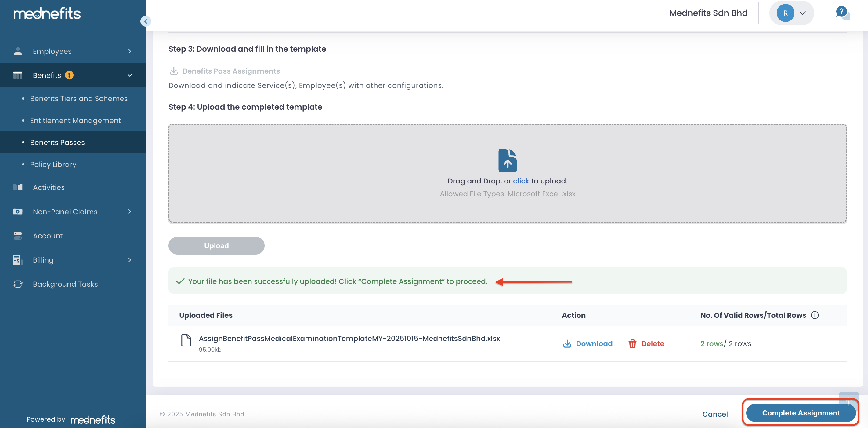Expand the Non-Panel Claims submenu

130,212
